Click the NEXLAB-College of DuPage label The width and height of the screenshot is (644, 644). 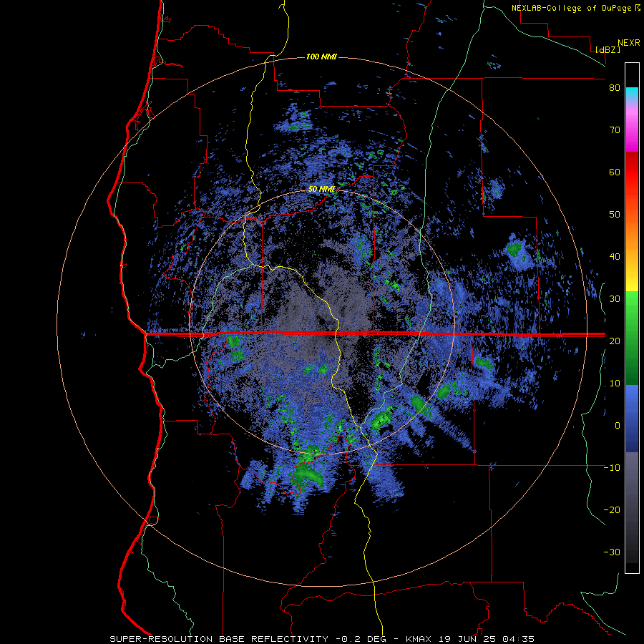(x=572, y=8)
